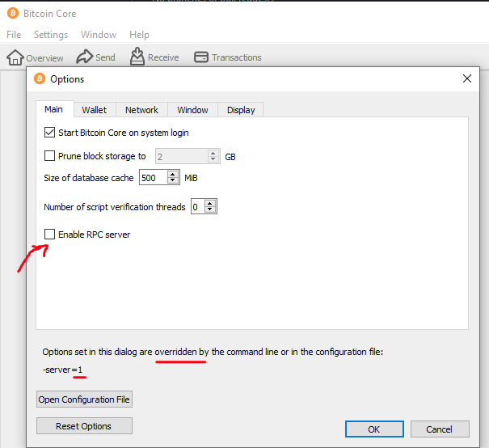Open the Settings menu
489x448 pixels.
click(51, 35)
